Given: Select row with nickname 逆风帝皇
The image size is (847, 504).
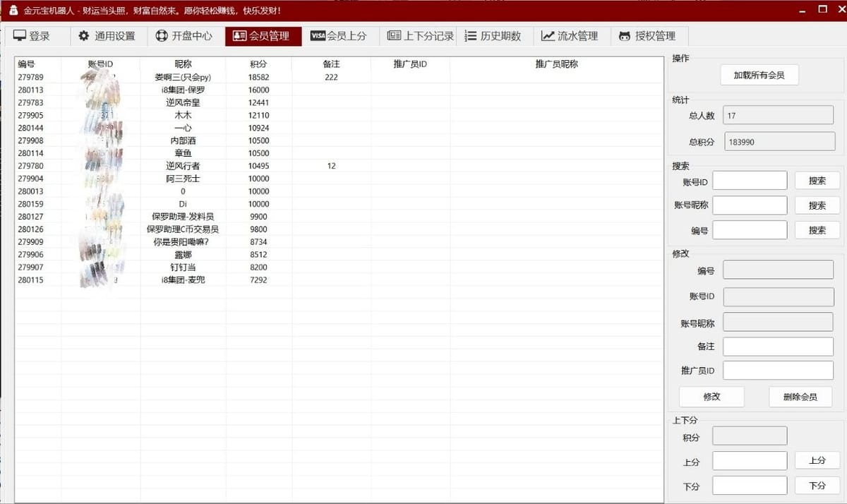Looking at the screenshot, I should coord(339,102).
